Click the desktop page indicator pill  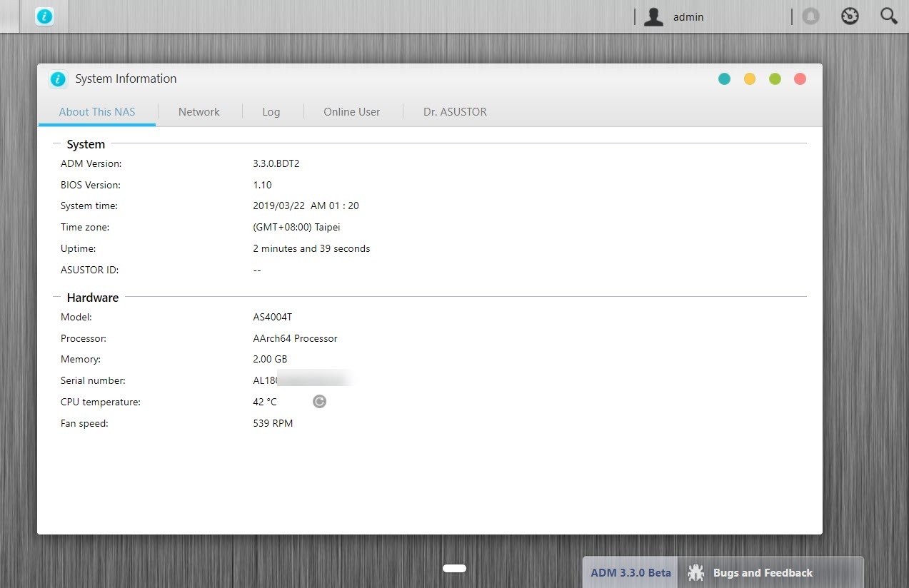coord(454,569)
